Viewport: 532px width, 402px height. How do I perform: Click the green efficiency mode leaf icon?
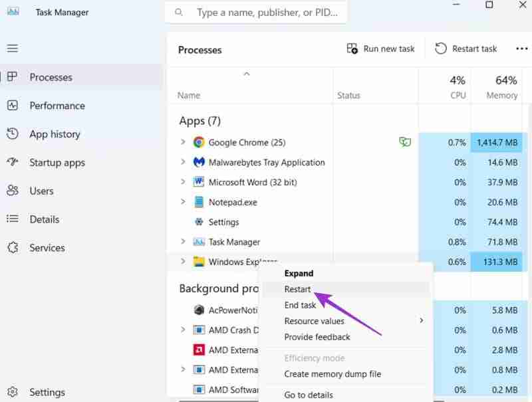point(405,142)
